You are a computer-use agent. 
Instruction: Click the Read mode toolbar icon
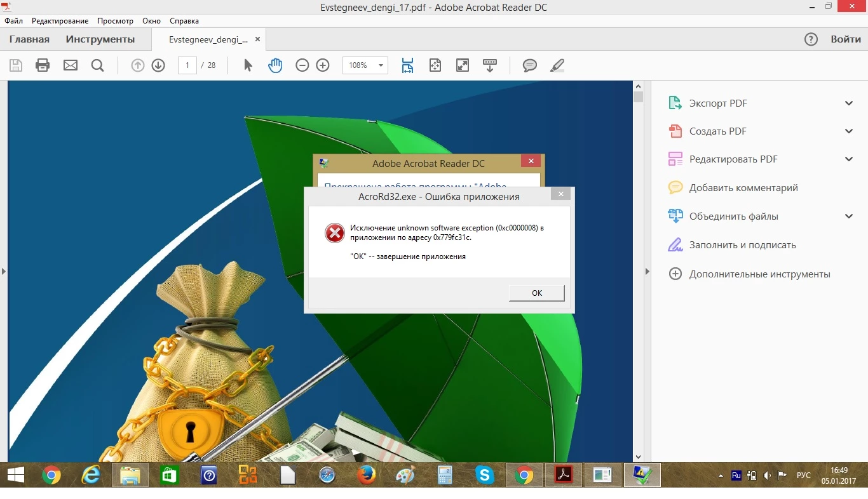pyautogui.click(x=490, y=65)
